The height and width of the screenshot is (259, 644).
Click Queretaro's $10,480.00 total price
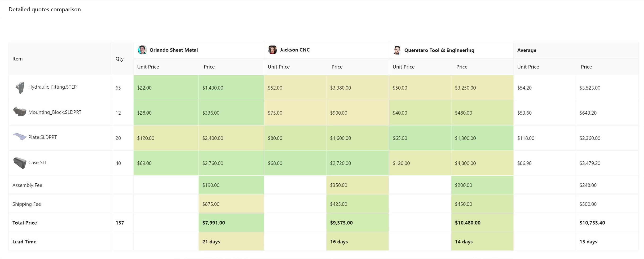(x=468, y=223)
